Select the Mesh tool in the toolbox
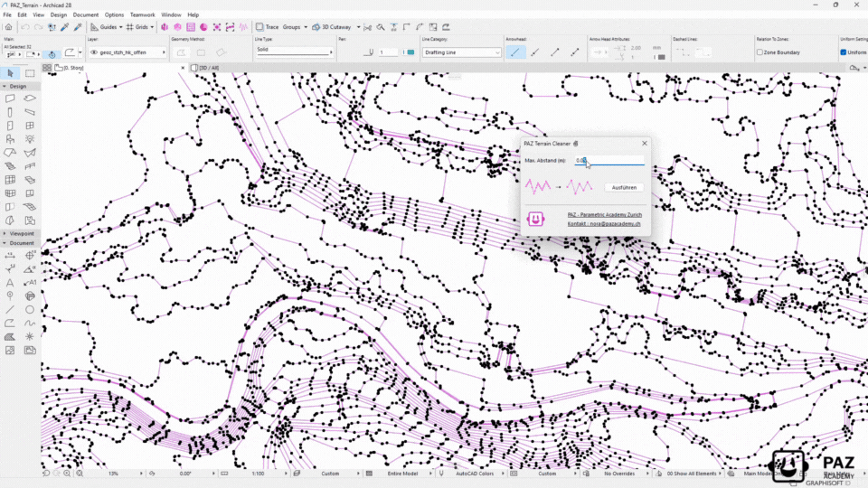This screenshot has width=868, height=488. 30,207
